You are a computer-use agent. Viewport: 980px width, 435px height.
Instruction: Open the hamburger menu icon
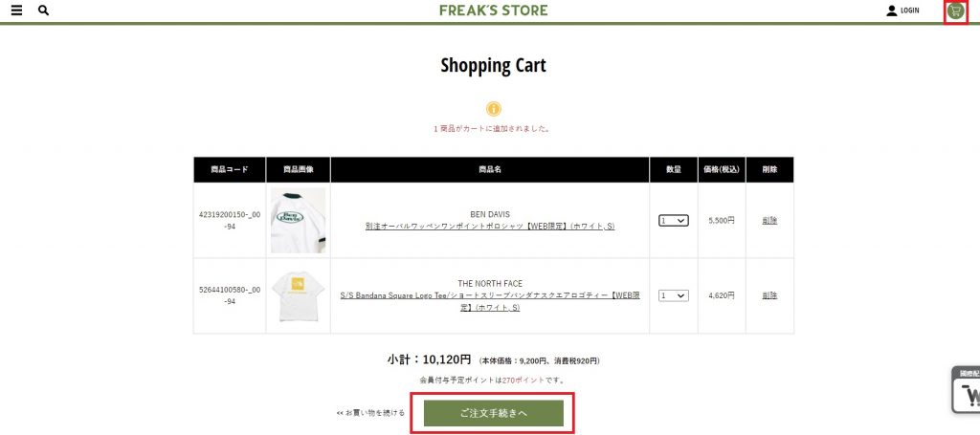click(x=16, y=11)
